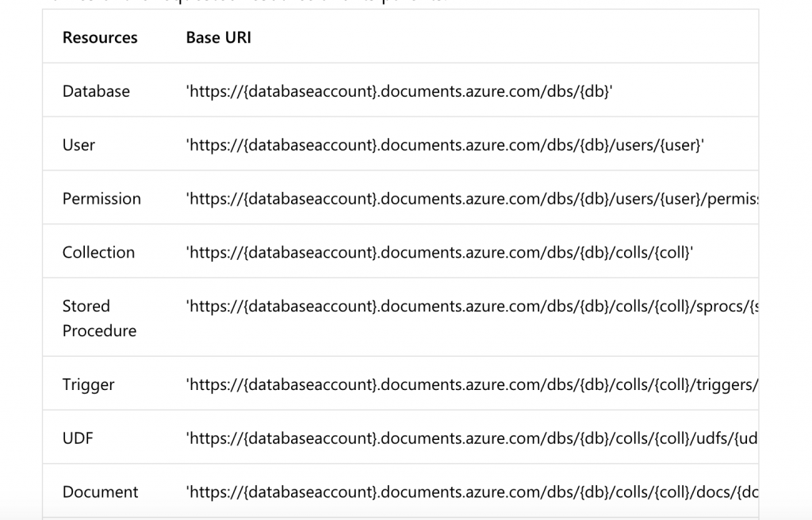Click the Database base URI text
Viewport: 812px width, 520px height.
400,91
